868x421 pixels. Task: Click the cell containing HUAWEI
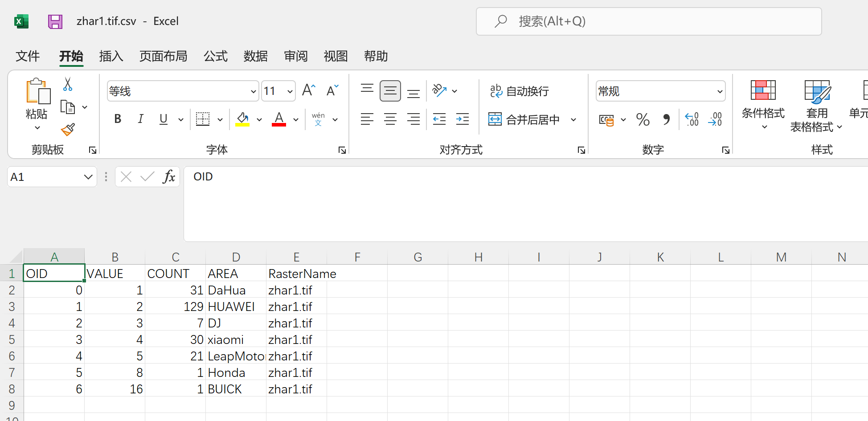point(236,307)
